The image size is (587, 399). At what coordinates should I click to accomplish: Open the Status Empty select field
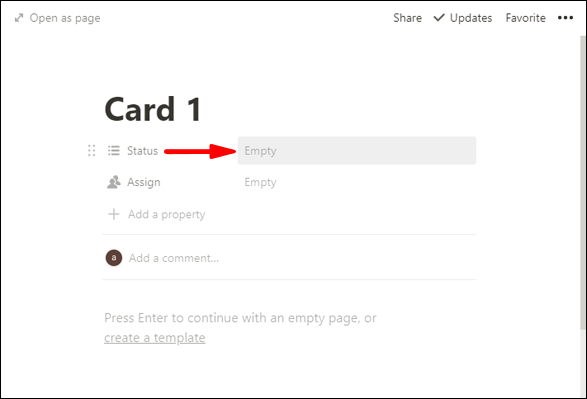click(357, 150)
